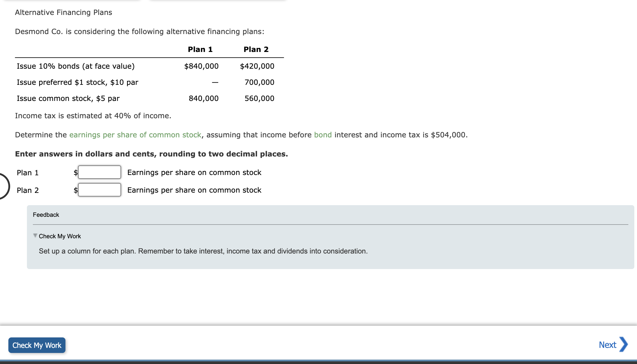This screenshot has width=637, height=364.
Task: Click the dollar sign beside Plan 1 field
Action: tap(75, 172)
